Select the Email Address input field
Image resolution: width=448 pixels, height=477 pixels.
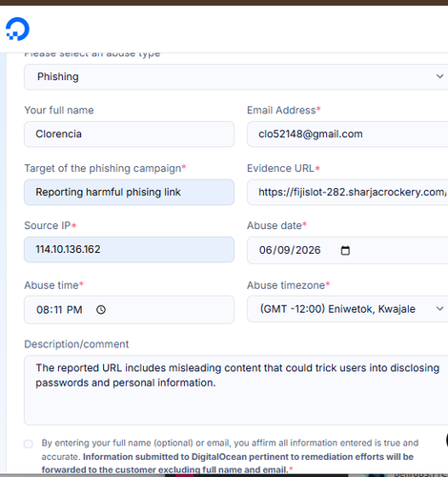tap(347, 134)
